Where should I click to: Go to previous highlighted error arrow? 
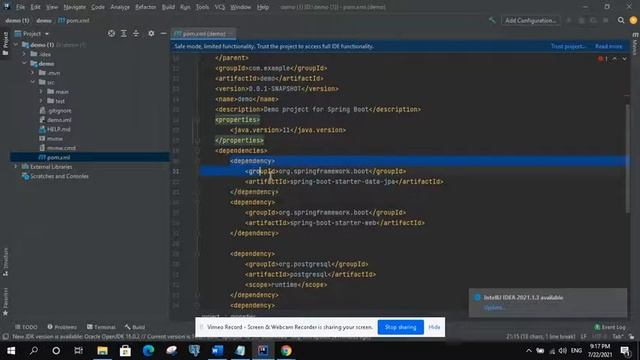(615, 59)
